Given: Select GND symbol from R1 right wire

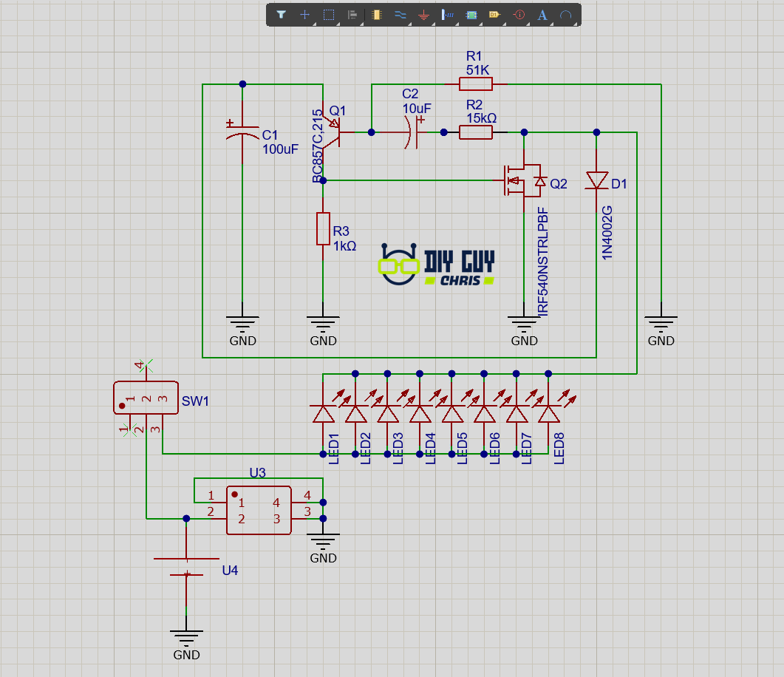Looking at the screenshot, I should click(661, 325).
